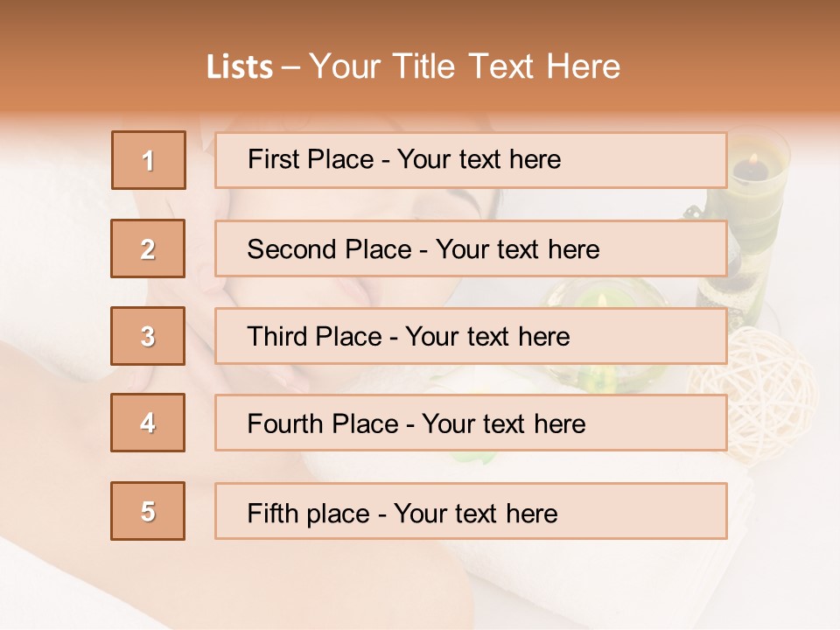This screenshot has height=630, width=840.
Task: Click the hand massaging the face
Action: pyautogui.click(x=199, y=262)
